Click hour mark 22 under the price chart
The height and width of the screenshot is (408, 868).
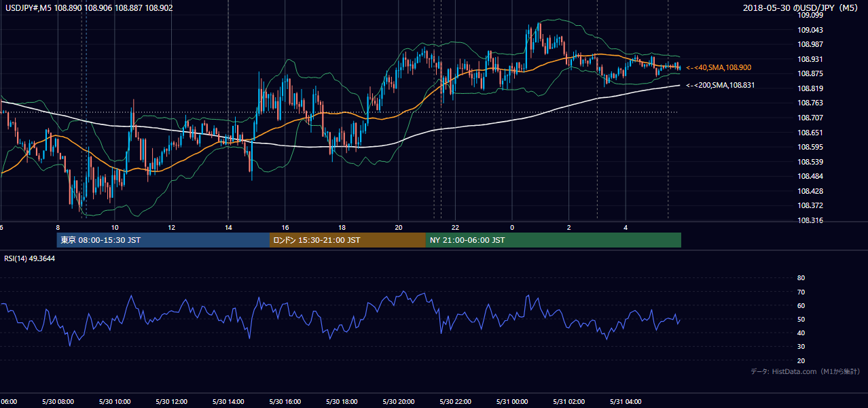(x=456, y=227)
